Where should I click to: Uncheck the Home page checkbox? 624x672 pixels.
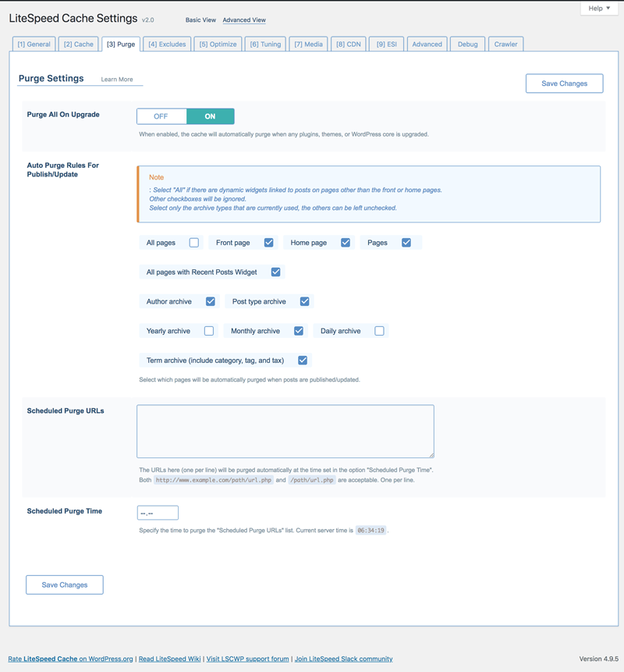coord(346,243)
